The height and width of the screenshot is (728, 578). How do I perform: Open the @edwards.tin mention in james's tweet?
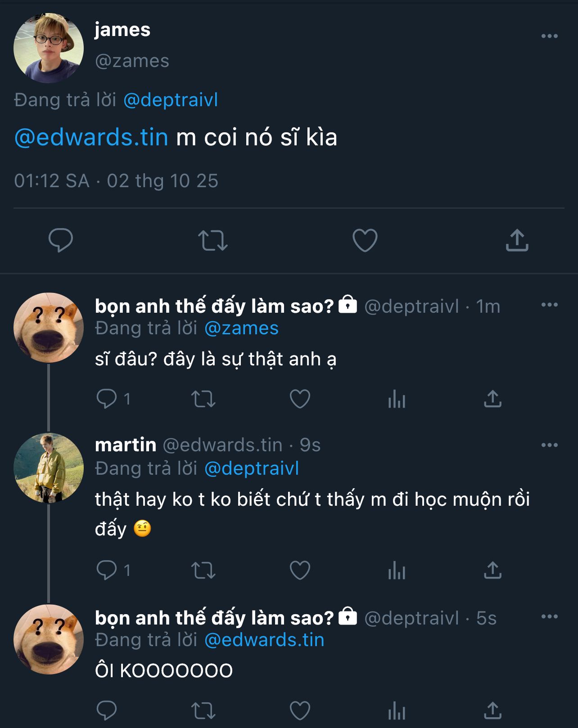[x=91, y=137]
